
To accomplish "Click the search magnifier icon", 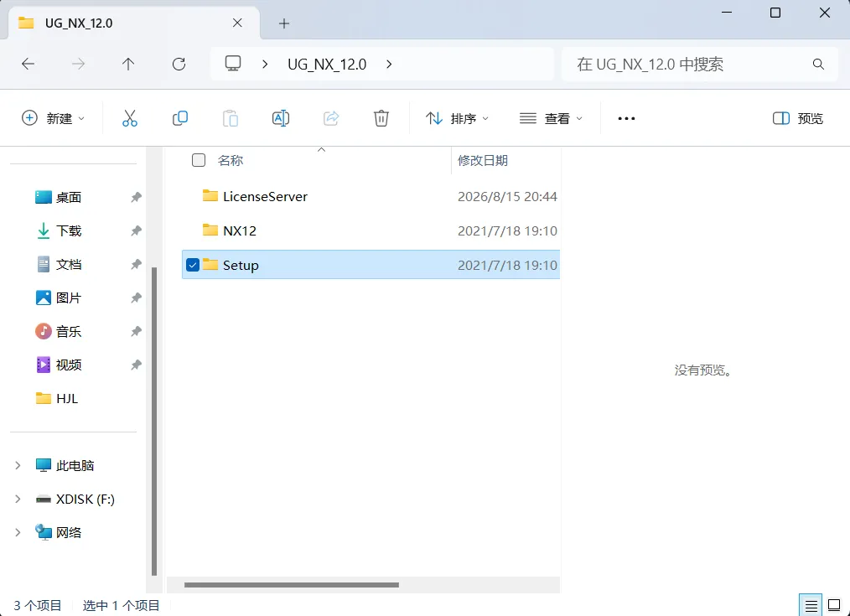I will click(x=818, y=64).
